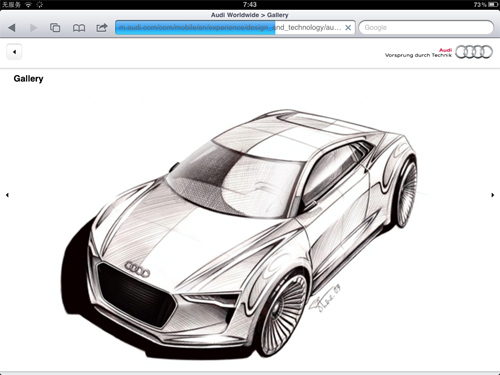Open the Safari pages/tabs view icon
This screenshot has height=375, width=500.
[55, 28]
